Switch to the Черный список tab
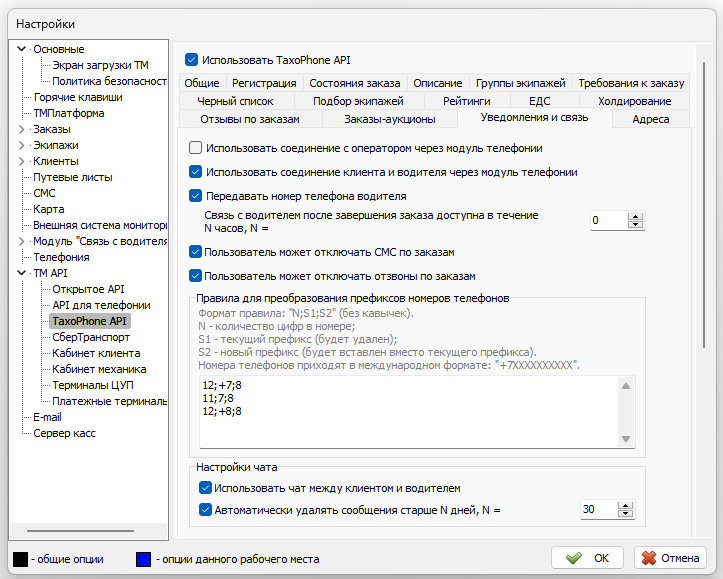The height and width of the screenshot is (579, 723). 236,101
